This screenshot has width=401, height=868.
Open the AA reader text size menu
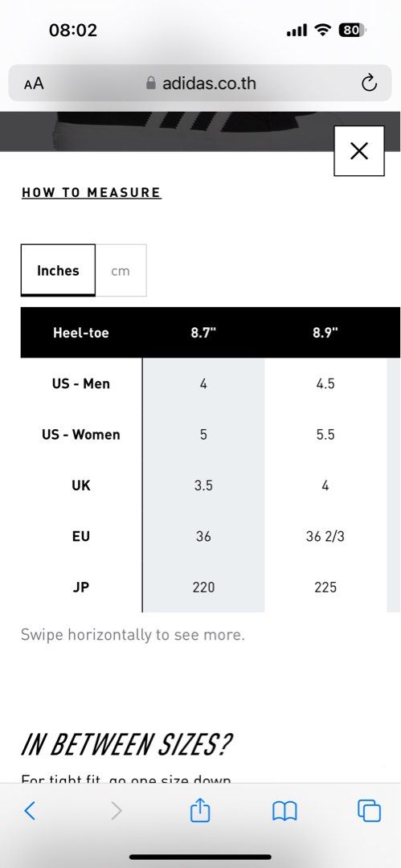tap(34, 84)
